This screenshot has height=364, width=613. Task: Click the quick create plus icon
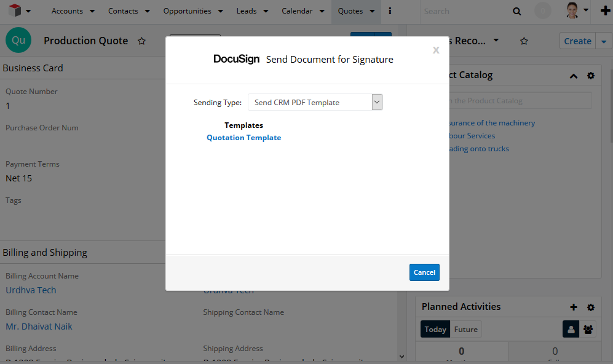tap(605, 10)
